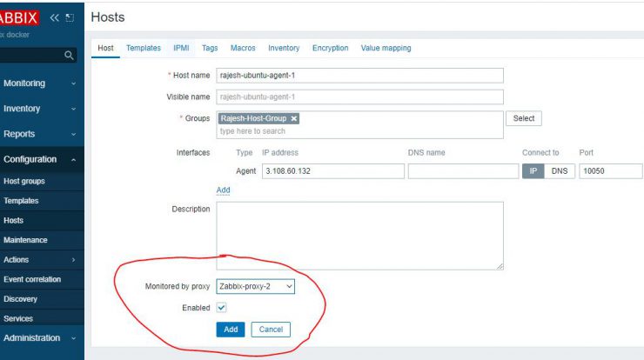Open Host groups in sidebar

click(24, 181)
